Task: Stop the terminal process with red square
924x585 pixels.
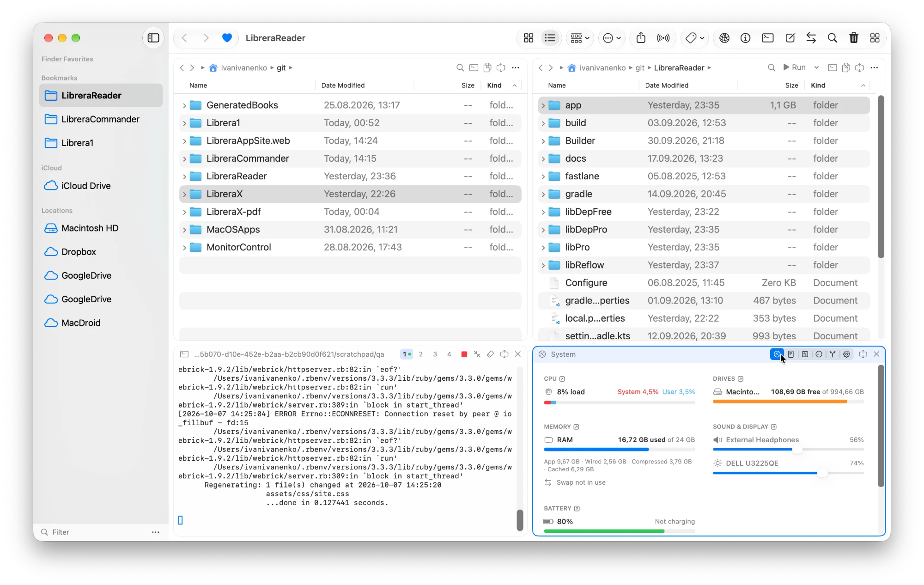Action: [x=464, y=354]
